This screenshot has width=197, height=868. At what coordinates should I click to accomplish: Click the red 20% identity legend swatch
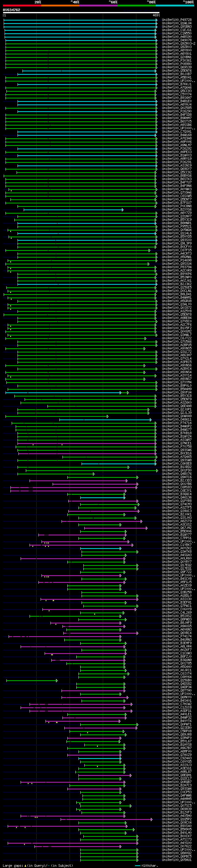pos(22,6)
